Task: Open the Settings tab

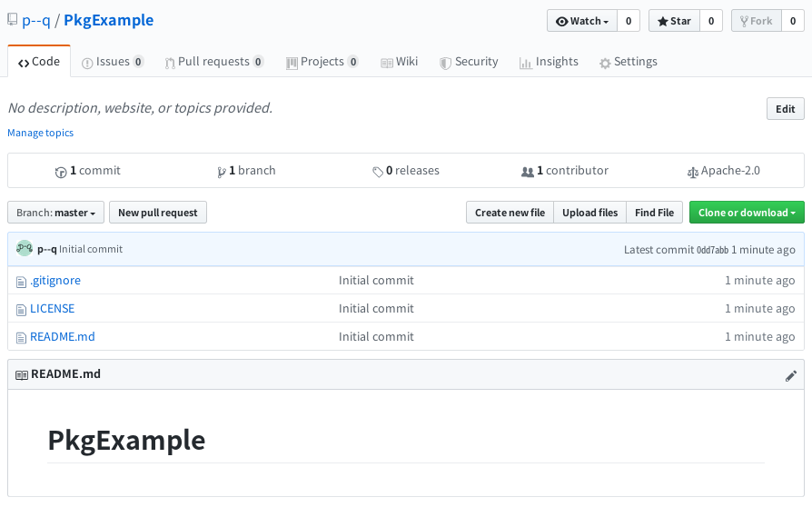Action: (x=629, y=62)
